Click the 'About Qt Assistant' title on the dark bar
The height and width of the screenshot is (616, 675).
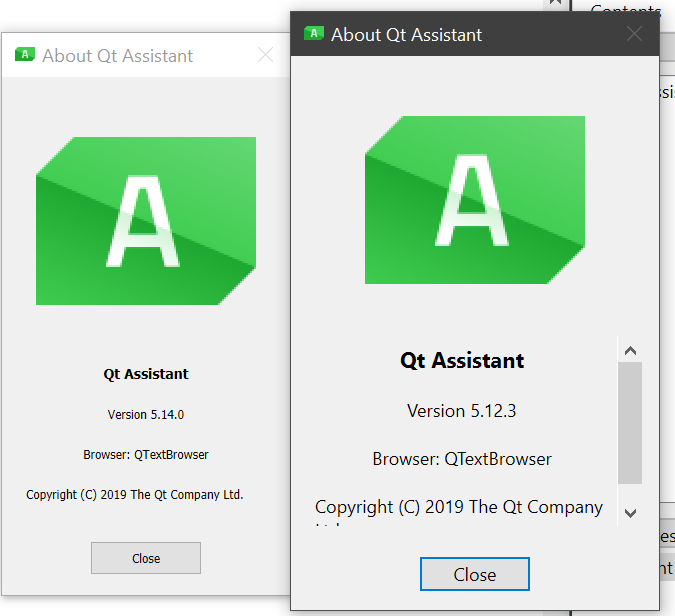pos(406,35)
